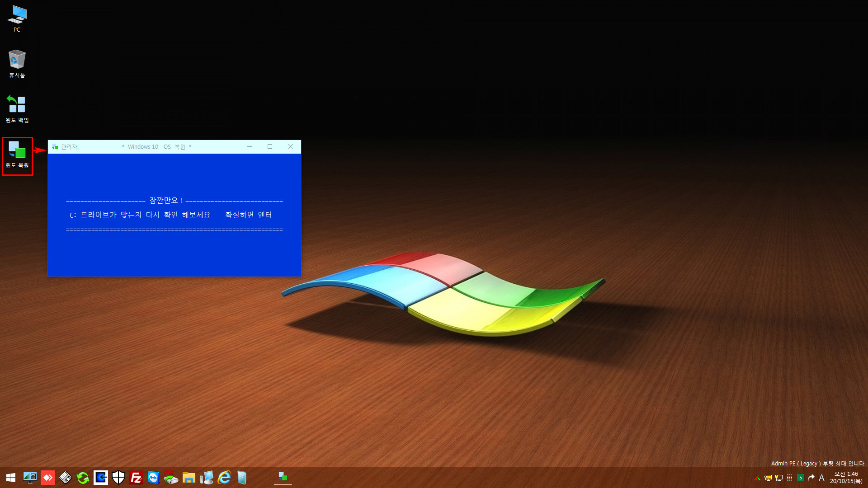Launch Internet Explorer from the taskbar

[x=224, y=478]
